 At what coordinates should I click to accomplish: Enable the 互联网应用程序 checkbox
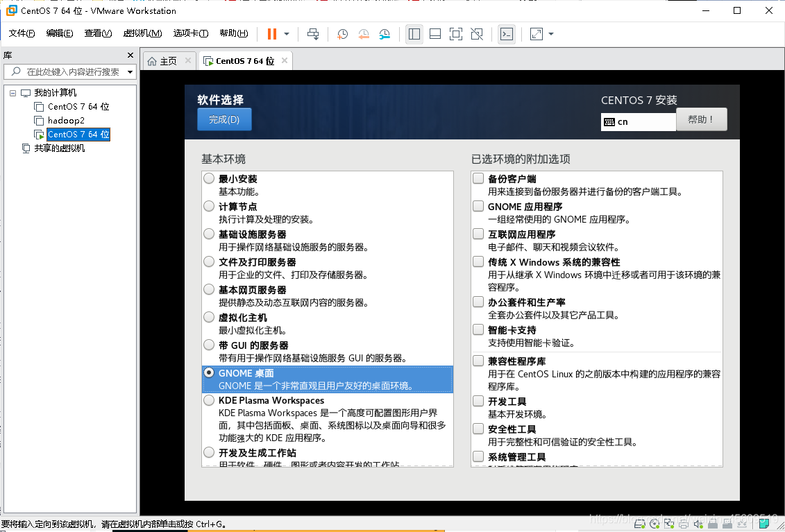(x=479, y=234)
